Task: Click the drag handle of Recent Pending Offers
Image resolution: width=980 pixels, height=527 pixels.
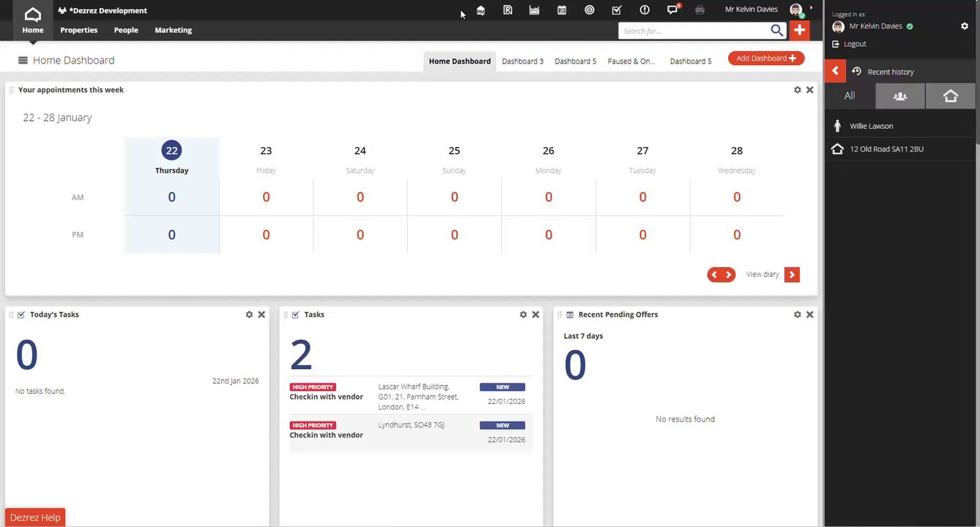Action: [560, 315]
